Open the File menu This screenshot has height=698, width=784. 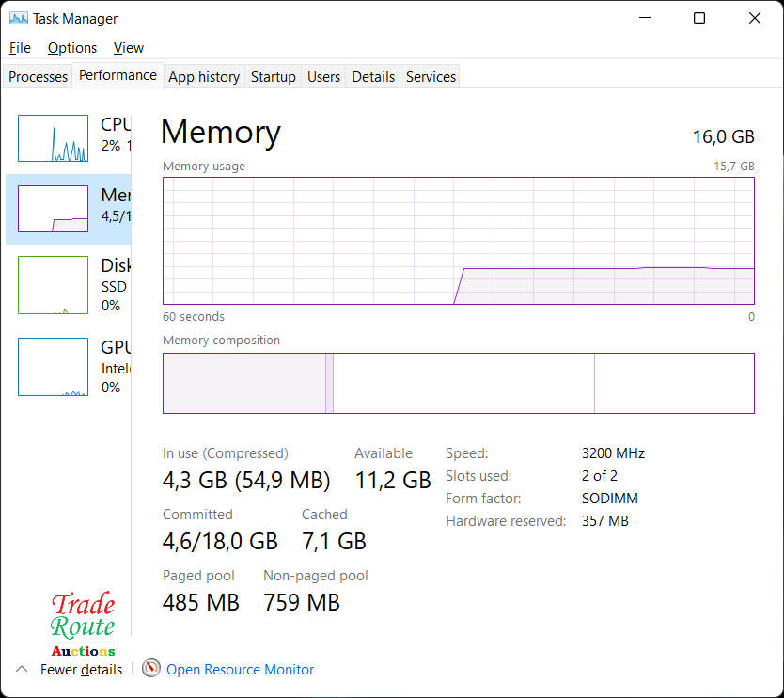coord(20,48)
